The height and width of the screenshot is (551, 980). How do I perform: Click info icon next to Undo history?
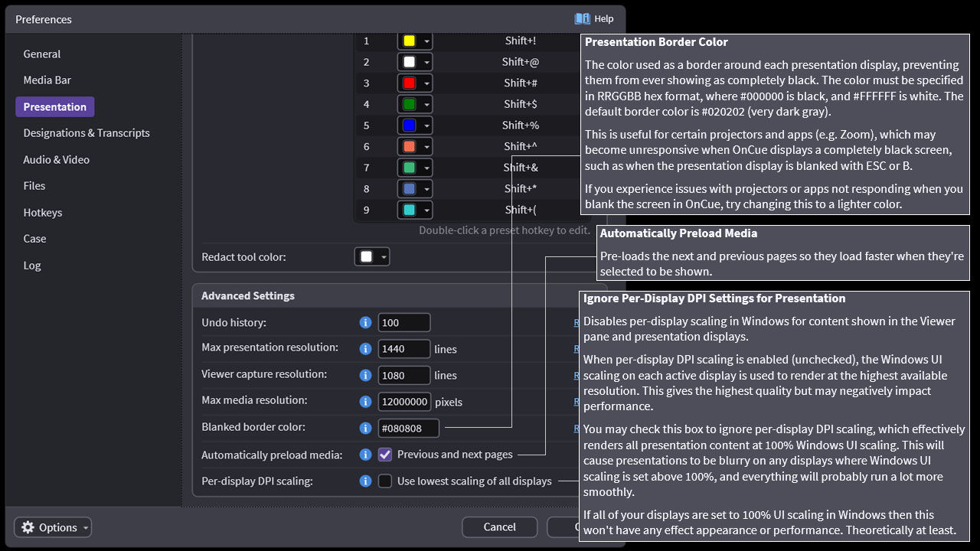pos(365,323)
